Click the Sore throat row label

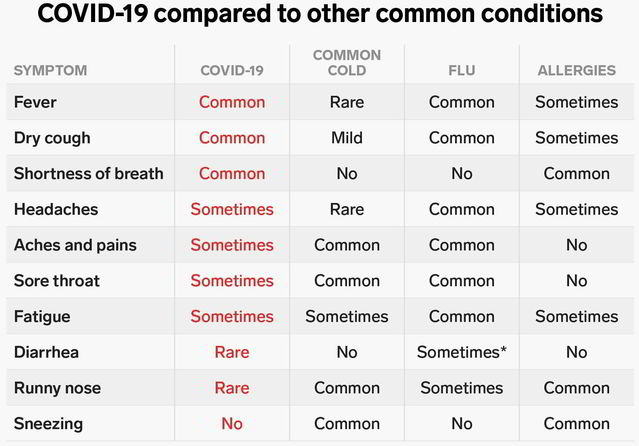click(x=57, y=281)
